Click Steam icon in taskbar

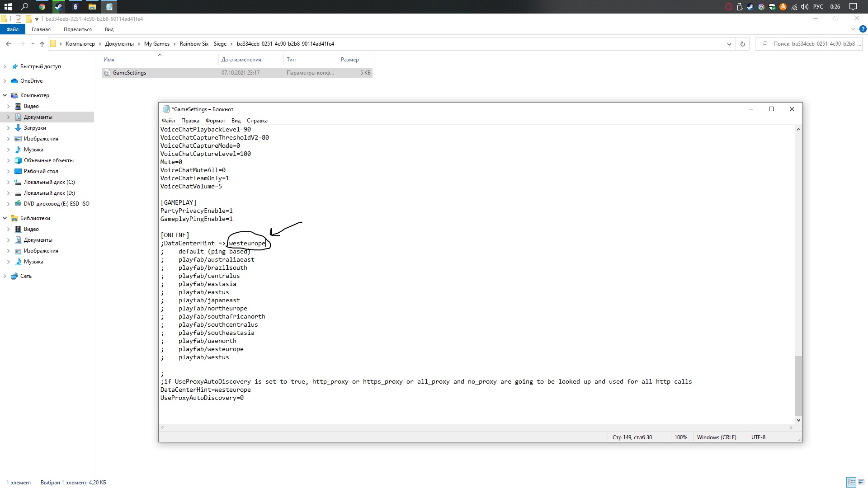click(58, 7)
